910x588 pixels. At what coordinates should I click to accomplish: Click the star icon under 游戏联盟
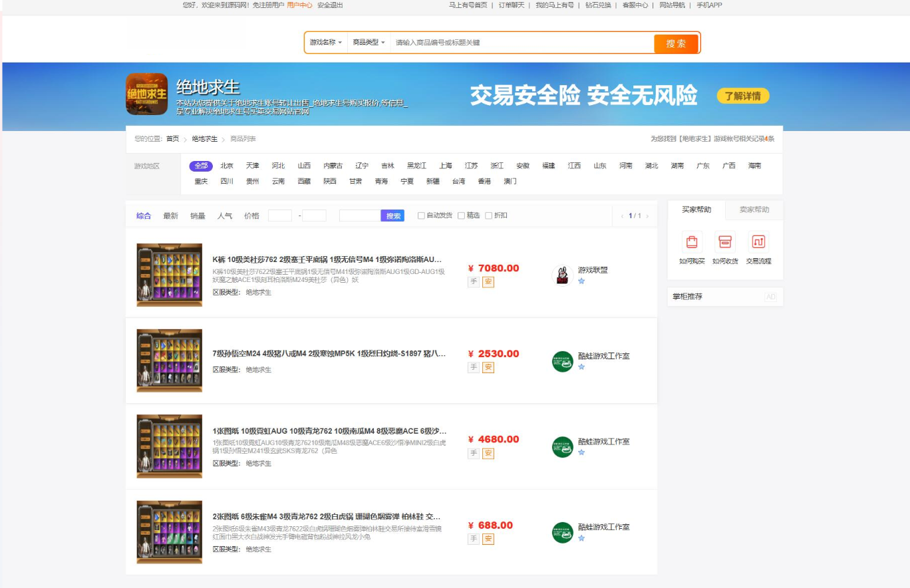[x=581, y=281]
